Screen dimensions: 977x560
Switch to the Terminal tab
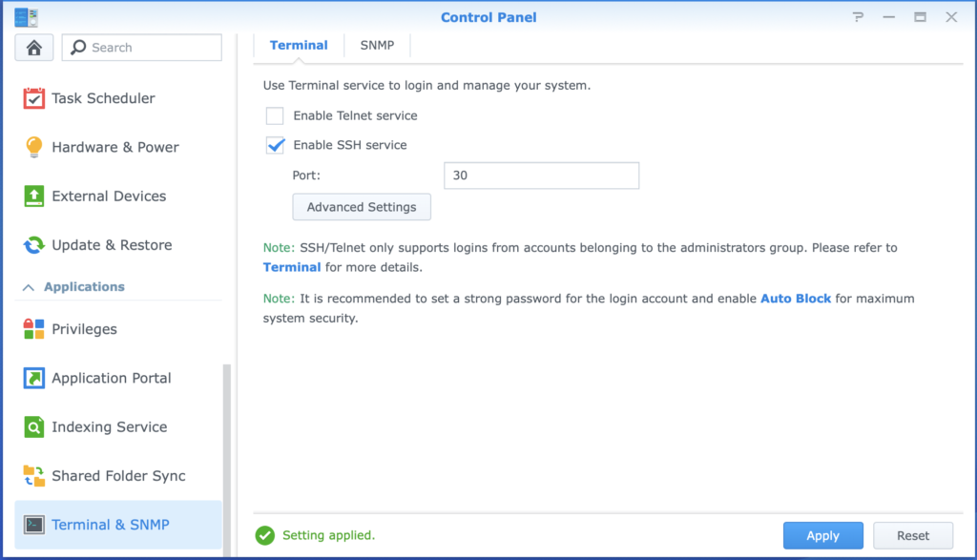pyautogui.click(x=299, y=45)
